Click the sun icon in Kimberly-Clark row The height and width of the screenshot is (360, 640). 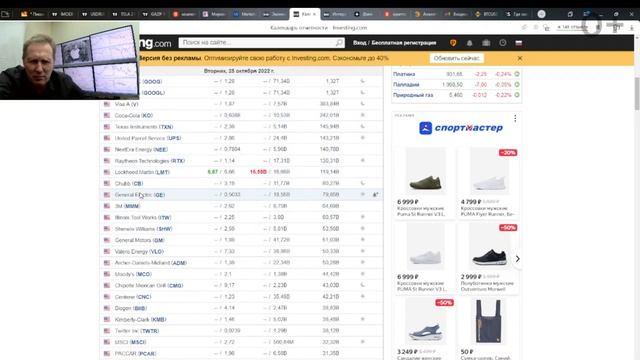point(362,319)
